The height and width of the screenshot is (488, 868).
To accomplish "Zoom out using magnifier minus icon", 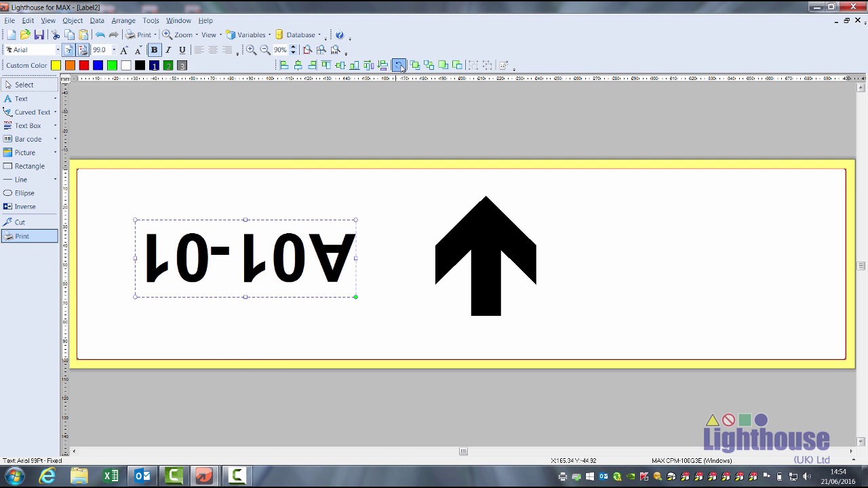I will 265,50.
